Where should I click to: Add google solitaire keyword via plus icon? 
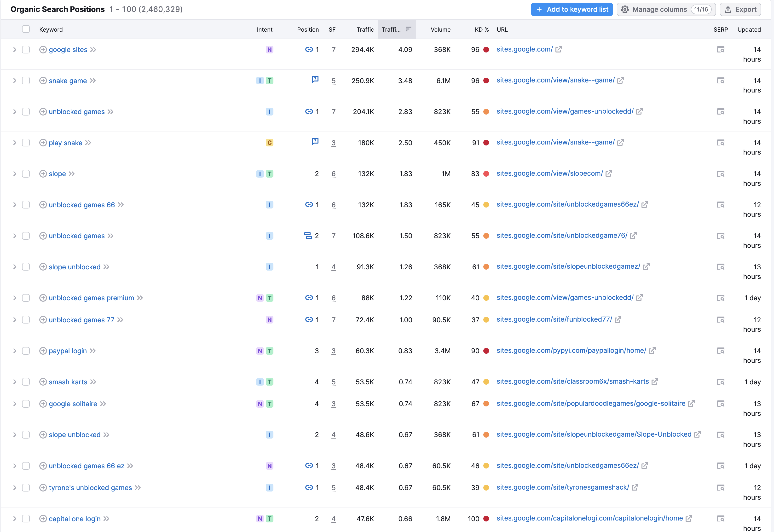[x=43, y=404]
